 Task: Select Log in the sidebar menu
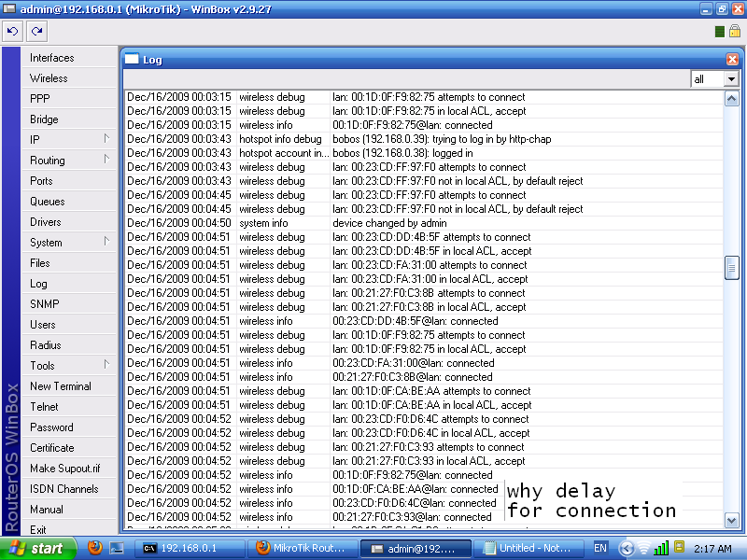coord(69,284)
